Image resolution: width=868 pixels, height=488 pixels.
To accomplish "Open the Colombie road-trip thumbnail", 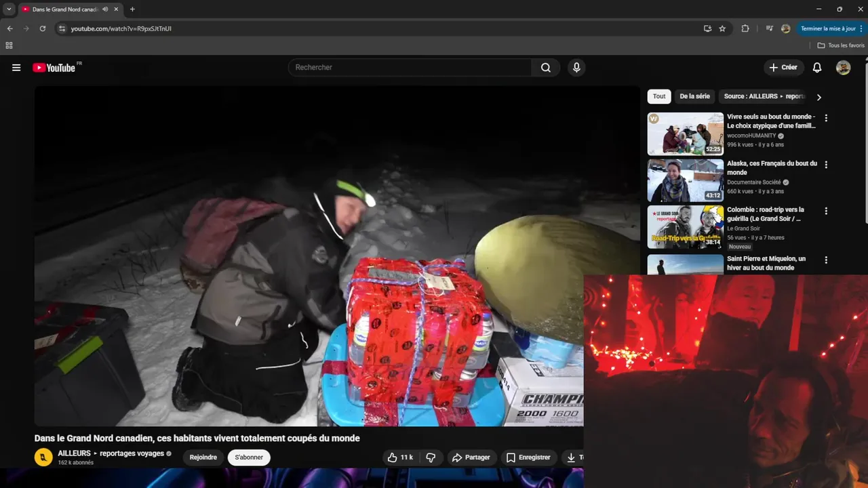I will pos(686,227).
